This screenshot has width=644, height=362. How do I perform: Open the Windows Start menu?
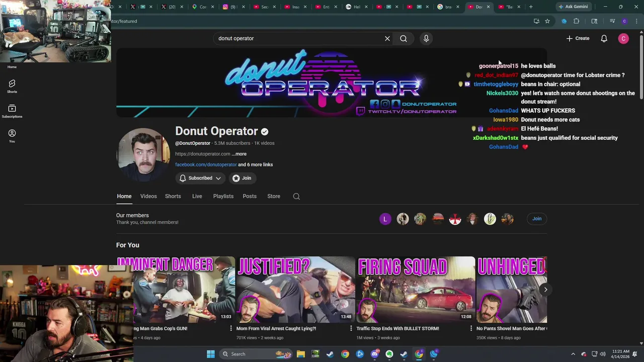tap(211, 354)
